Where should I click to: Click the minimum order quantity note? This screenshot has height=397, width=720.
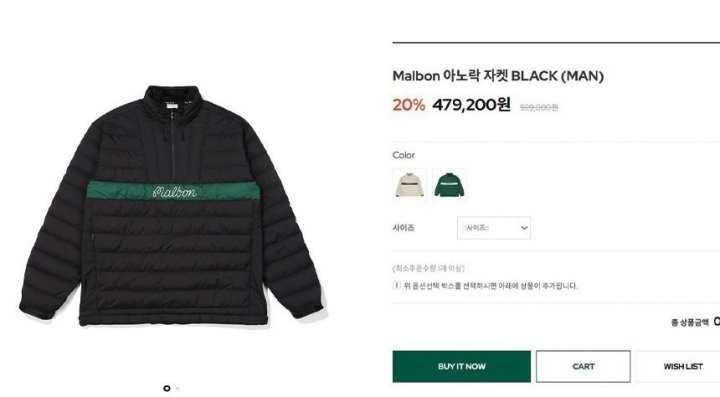429,268
